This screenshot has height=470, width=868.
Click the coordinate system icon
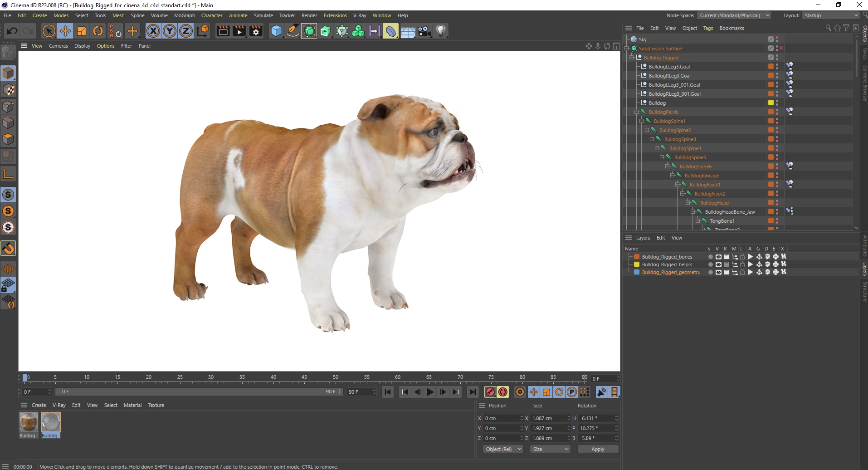coord(203,31)
